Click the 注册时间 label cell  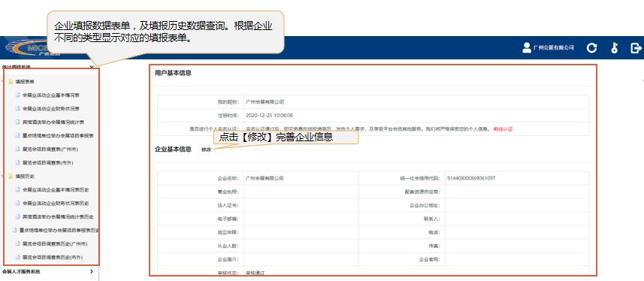pyautogui.click(x=200, y=116)
